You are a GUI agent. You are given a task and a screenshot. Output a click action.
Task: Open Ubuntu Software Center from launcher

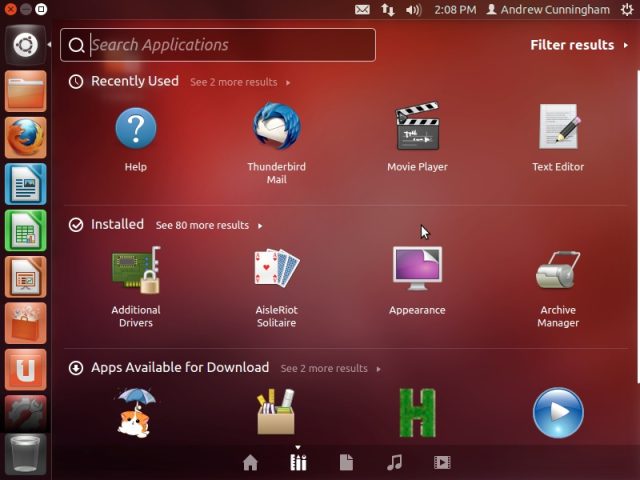click(x=25, y=324)
